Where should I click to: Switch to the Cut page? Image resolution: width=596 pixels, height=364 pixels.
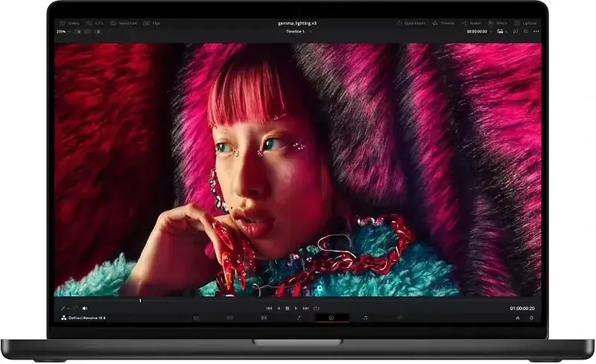(230, 318)
